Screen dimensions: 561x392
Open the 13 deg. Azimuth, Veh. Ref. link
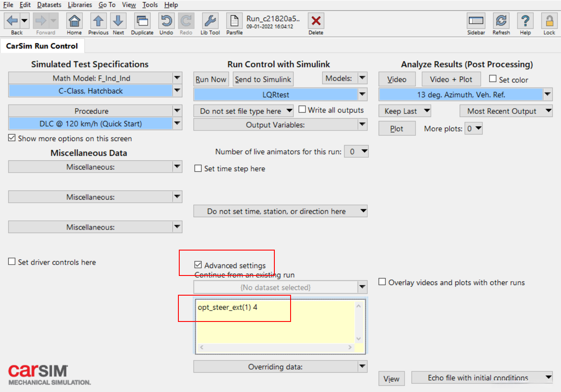pyautogui.click(x=461, y=94)
